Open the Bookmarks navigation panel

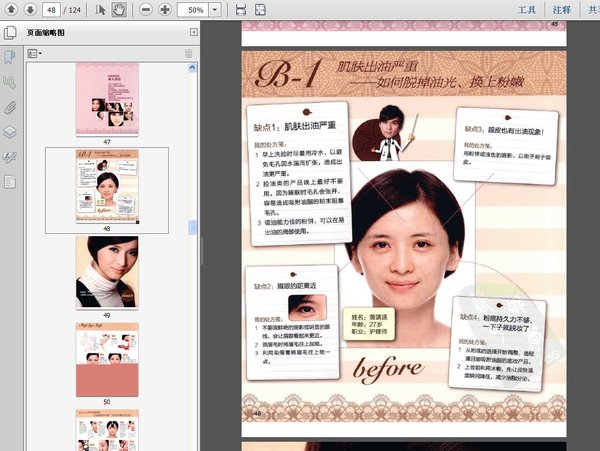pos(9,58)
